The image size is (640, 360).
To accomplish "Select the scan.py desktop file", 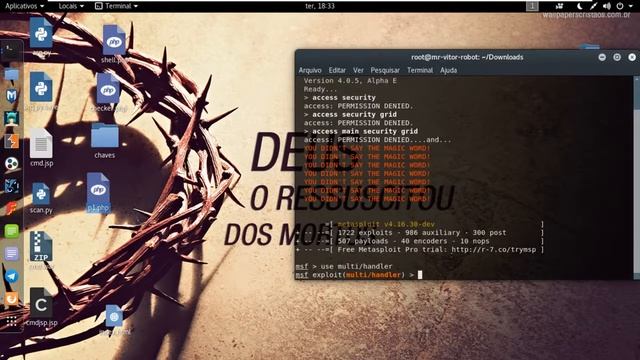I will coord(41,198).
